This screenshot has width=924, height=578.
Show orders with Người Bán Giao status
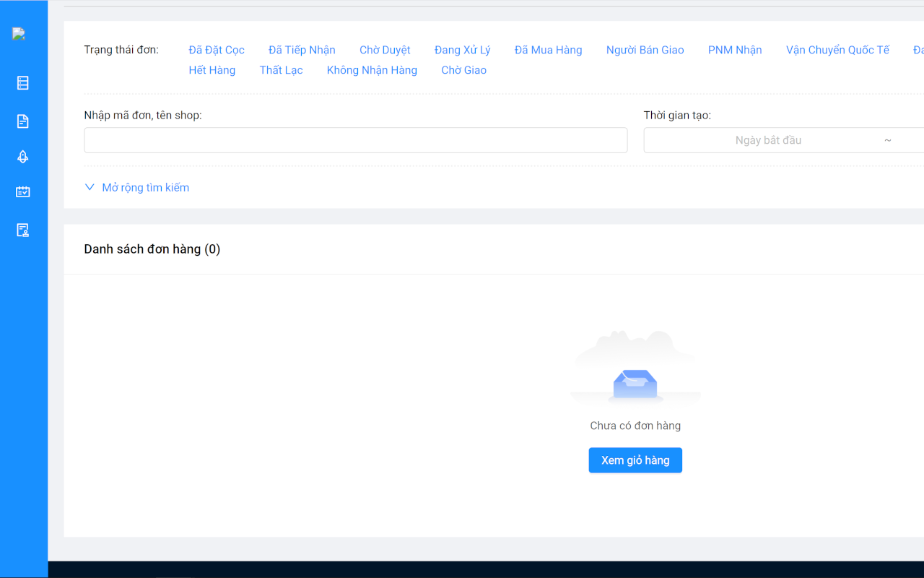coord(645,50)
